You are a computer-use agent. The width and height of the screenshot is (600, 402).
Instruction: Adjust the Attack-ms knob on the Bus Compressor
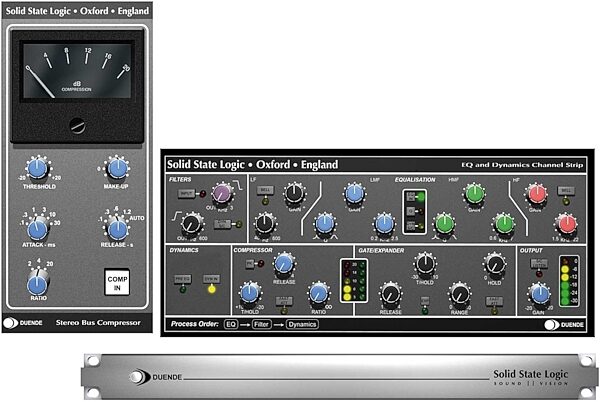pyautogui.click(x=38, y=229)
